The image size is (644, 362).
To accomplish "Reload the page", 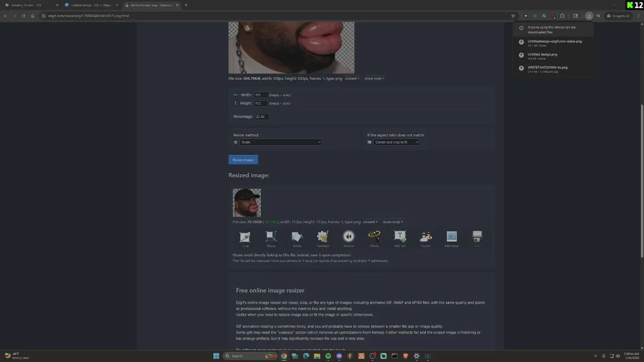I will [24, 16].
